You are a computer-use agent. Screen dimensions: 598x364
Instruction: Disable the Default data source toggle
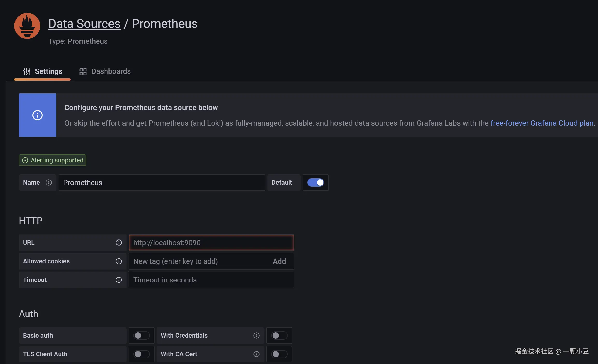pos(315,183)
